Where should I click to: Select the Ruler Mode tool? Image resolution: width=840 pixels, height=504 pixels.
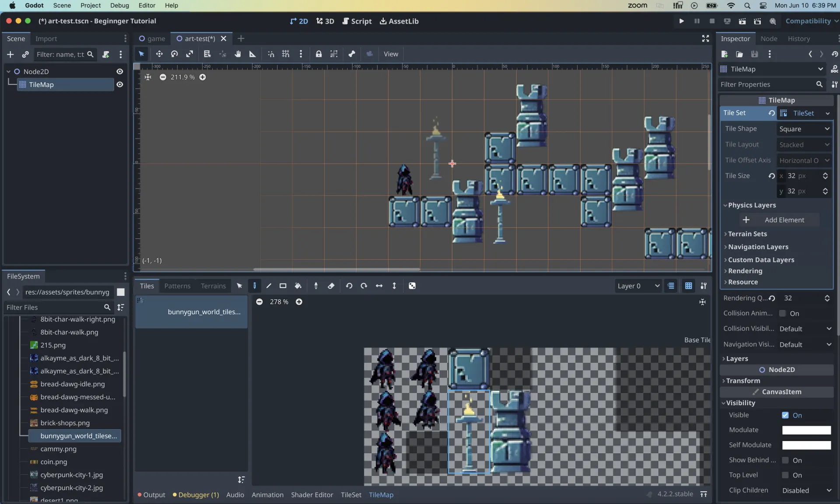pos(252,54)
